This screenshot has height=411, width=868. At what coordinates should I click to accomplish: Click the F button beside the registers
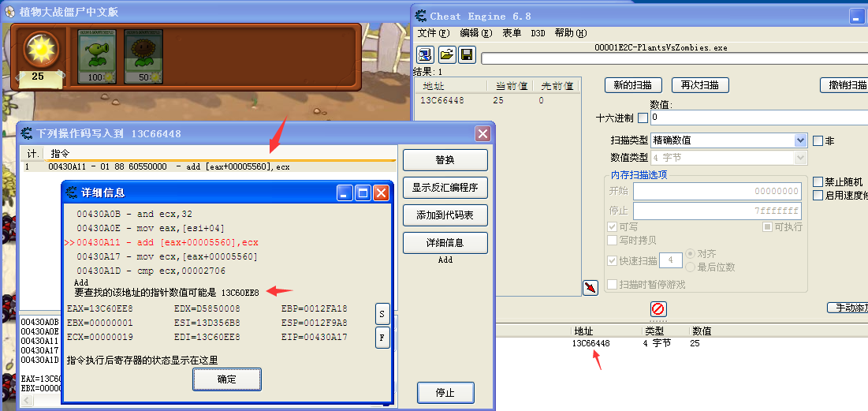(x=382, y=338)
